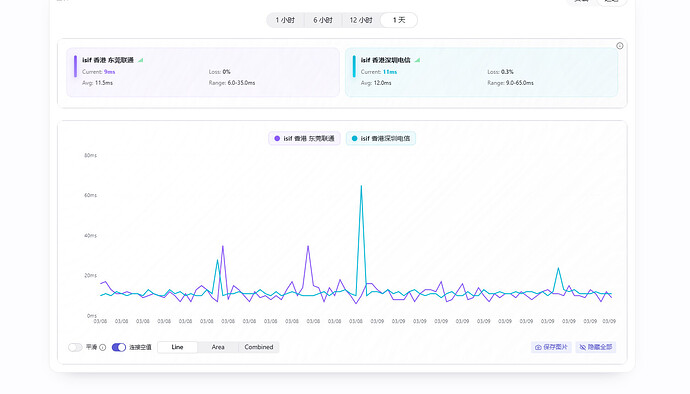Image resolution: width=690 pixels, height=394 pixels.
Task: Open the isif 香港 东莞联通 stats card
Action: point(203,72)
